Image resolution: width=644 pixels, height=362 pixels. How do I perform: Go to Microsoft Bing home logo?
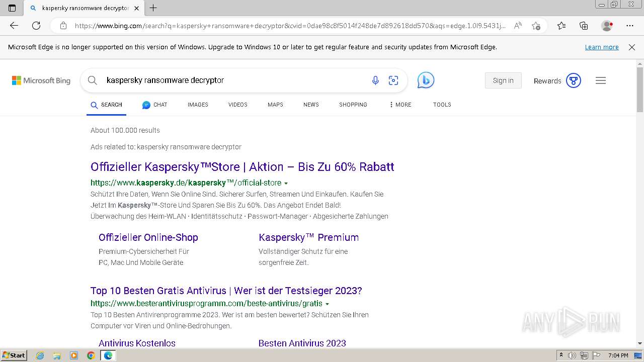[x=41, y=80]
